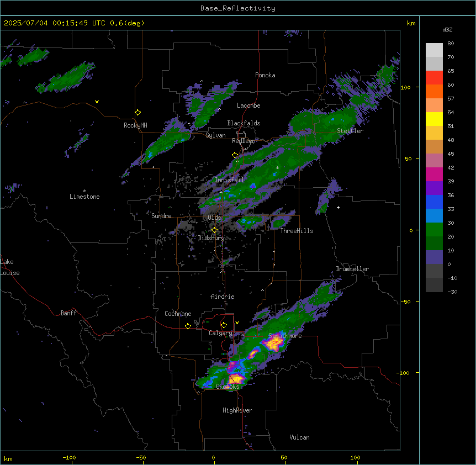Click the slate purple 0-10 dBZ swatch
476x465 pixels.
[x=434, y=257]
